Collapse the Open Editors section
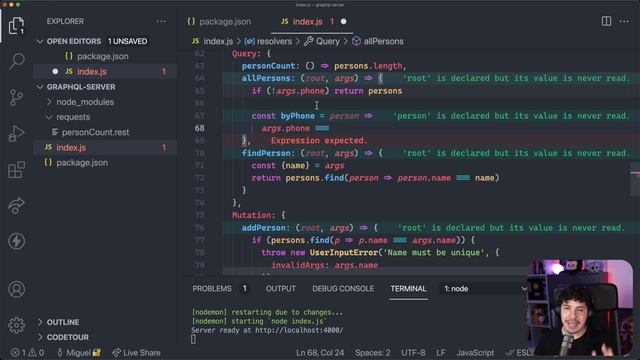 [x=40, y=41]
